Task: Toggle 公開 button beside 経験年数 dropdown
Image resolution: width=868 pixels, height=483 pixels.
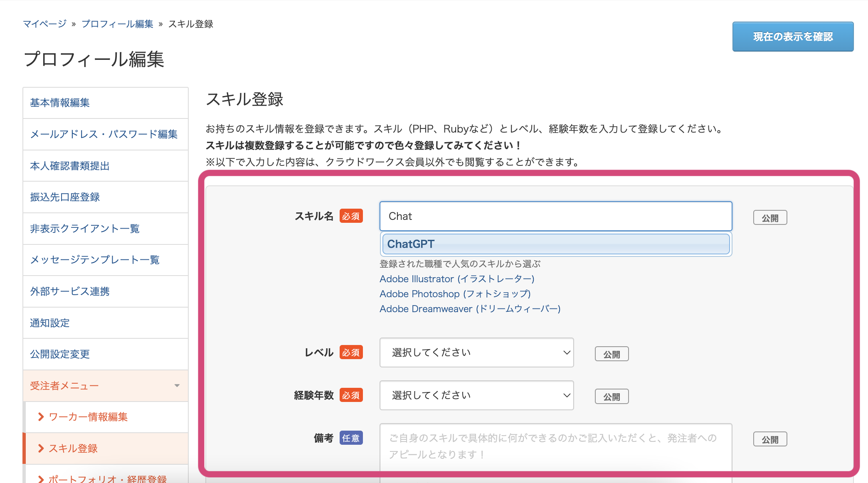Action: tap(611, 397)
